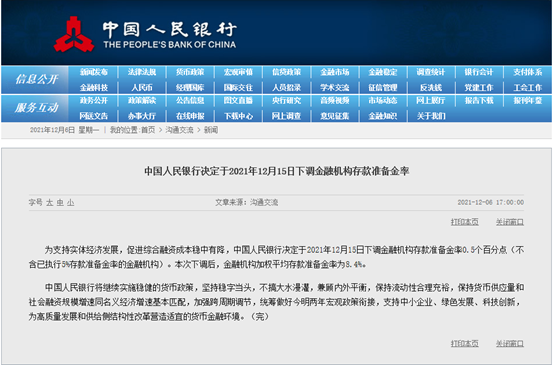Click the People's Bank of China red logo
Image resolution: width=553 pixels, height=365 pixels.
coord(74,34)
